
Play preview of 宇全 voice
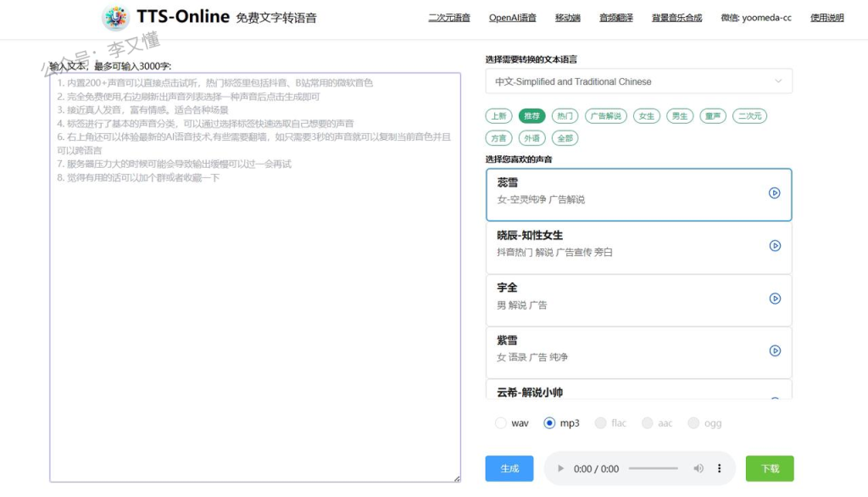[774, 299]
